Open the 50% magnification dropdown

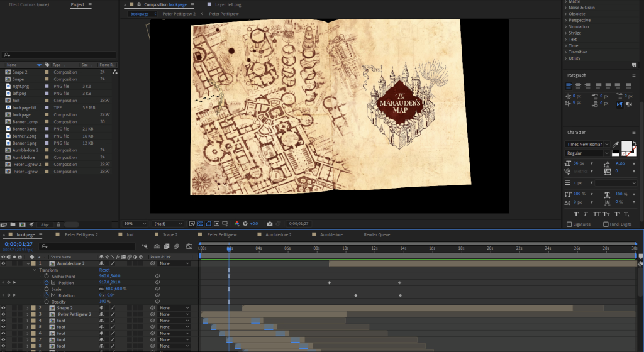point(135,224)
